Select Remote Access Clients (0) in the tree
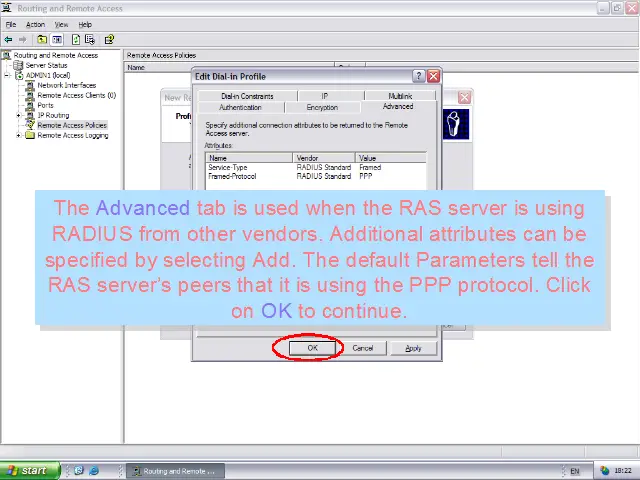The height and width of the screenshot is (480, 640). point(77,96)
